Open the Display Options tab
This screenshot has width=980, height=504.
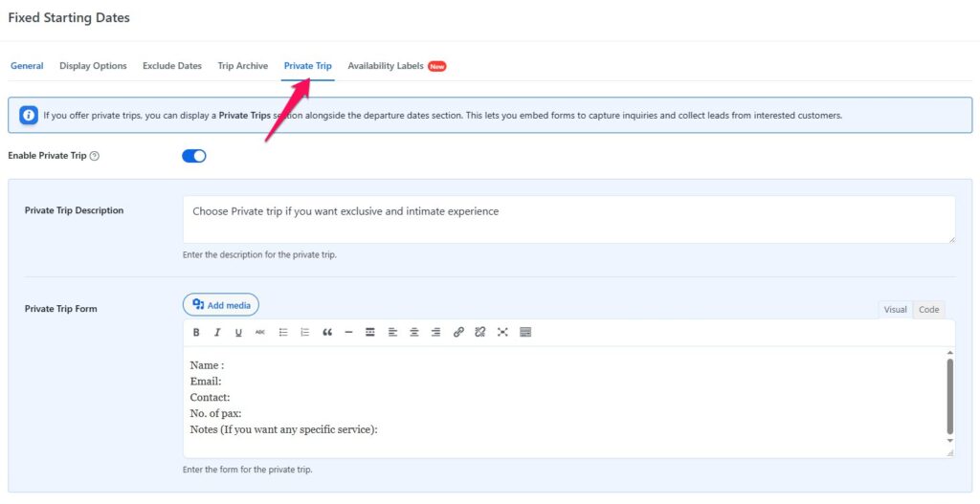coord(93,66)
